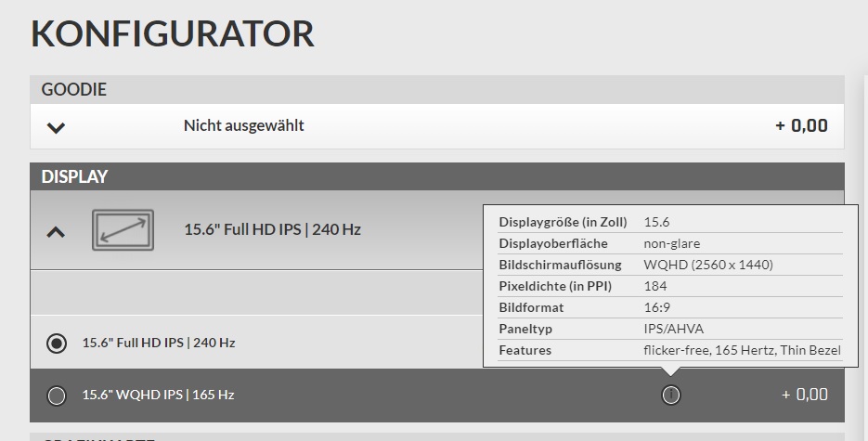Click the WQHD row price + 0,00
Image resolution: width=868 pixels, height=441 pixels.
click(804, 395)
